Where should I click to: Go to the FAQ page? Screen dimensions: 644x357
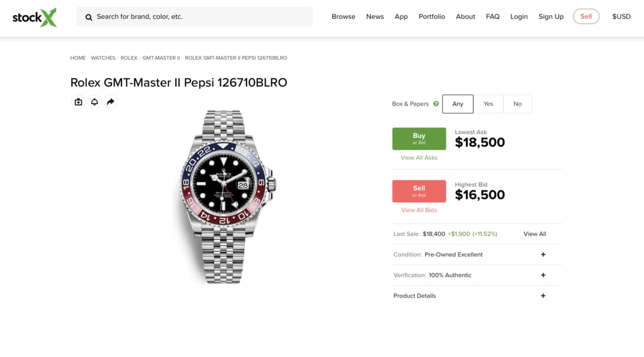492,16
